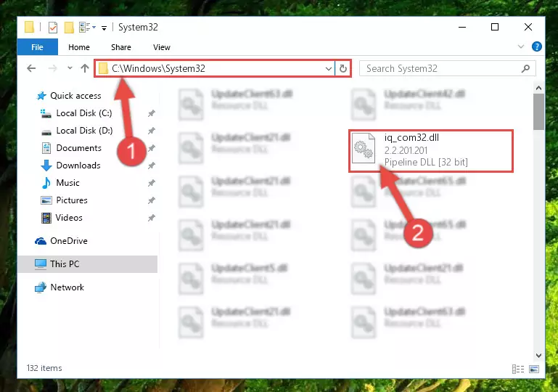Image resolution: width=558 pixels, height=392 pixels.
Task: Switch to Details view icon in status bar
Action: [x=518, y=369]
